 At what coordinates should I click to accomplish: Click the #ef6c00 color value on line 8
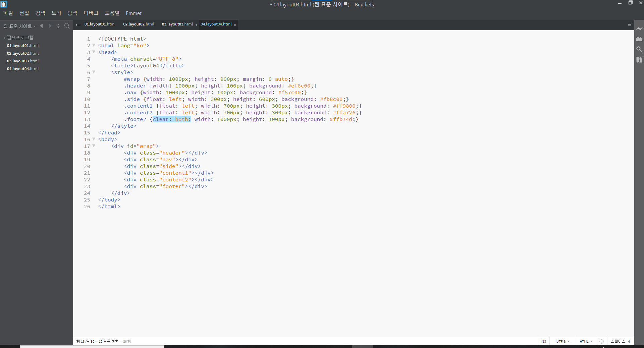[299, 86]
